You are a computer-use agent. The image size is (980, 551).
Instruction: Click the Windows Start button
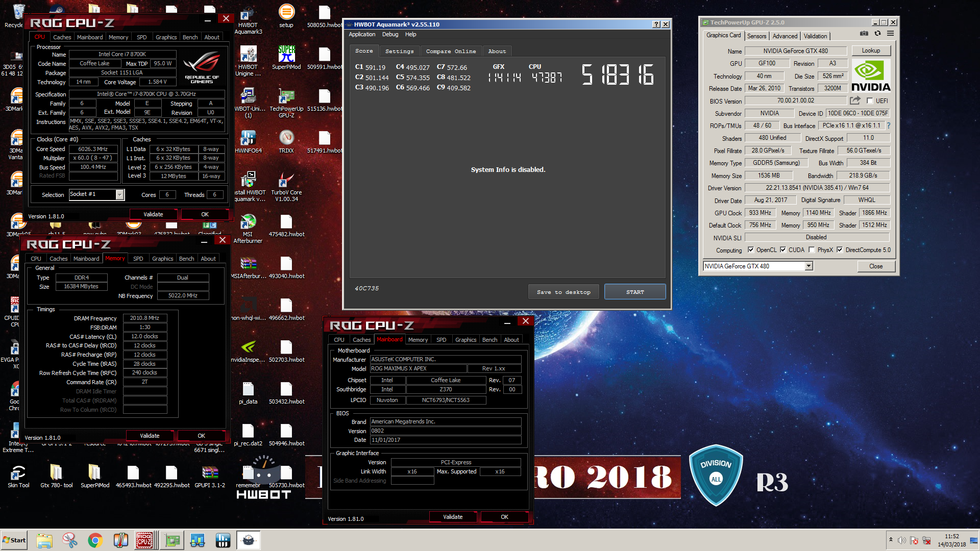click(14, 540)
